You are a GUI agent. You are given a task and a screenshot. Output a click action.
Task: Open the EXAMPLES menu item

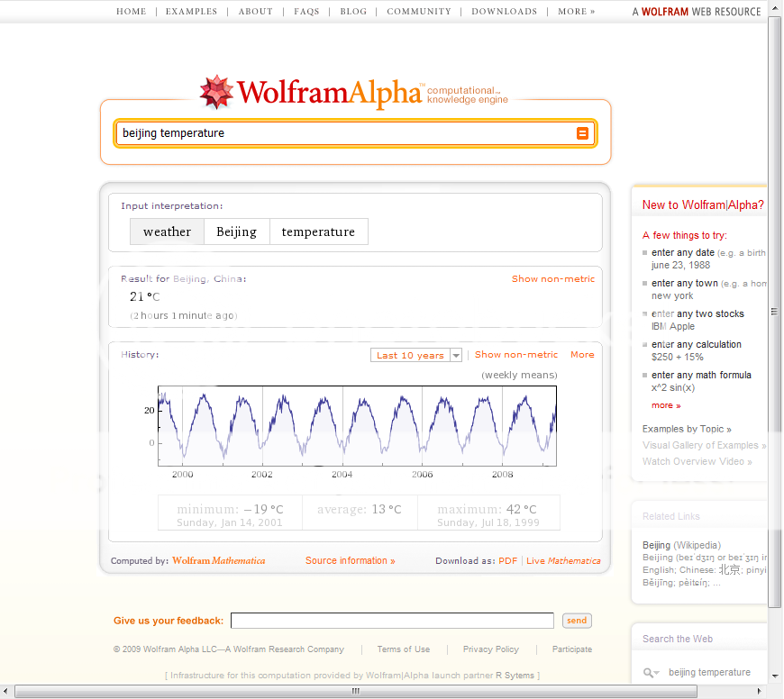(x=192, y=12)
